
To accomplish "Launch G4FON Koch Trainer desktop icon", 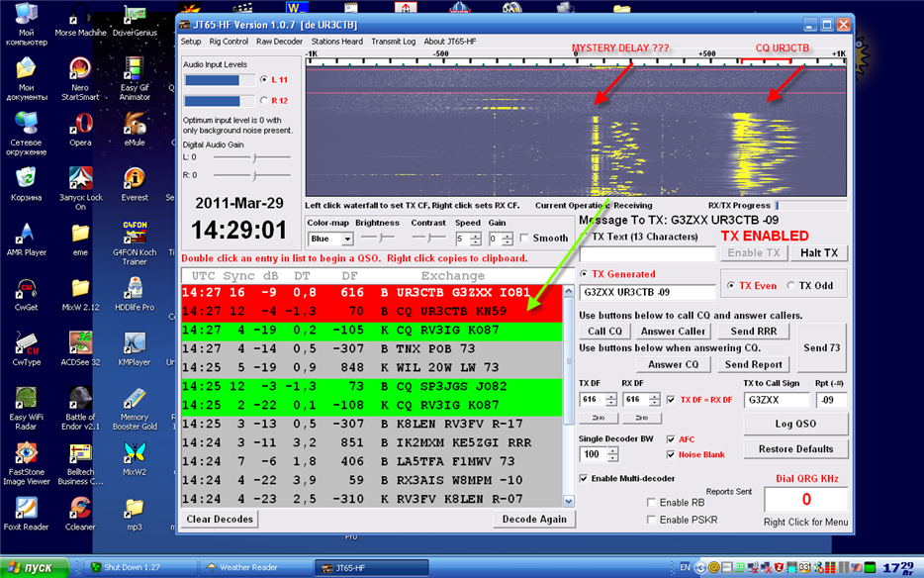I will [135, 233].
